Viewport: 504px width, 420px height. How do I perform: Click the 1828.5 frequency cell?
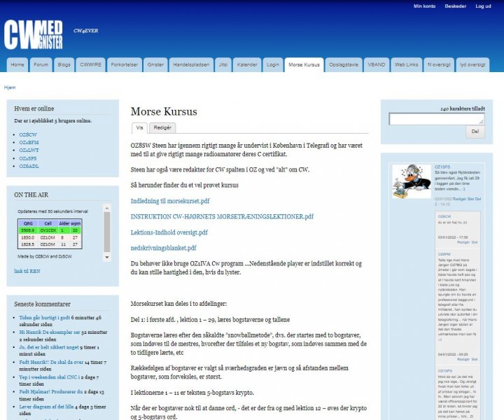pyautogui.click(x=27, y=244)
